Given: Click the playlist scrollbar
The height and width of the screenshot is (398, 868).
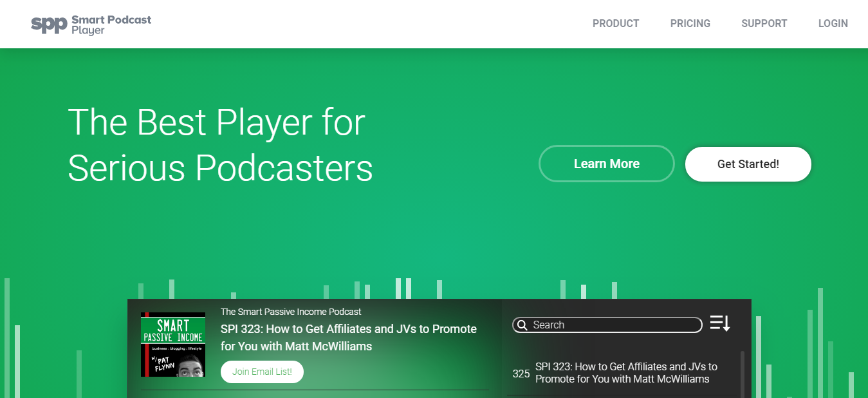Looking at the screenshot, I should pyautogui.click(x=743, y=374).
